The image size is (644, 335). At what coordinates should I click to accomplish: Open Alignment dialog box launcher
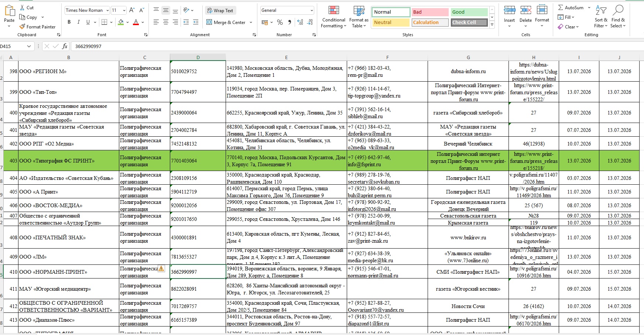pyautogui.click(x=254, y=35)
